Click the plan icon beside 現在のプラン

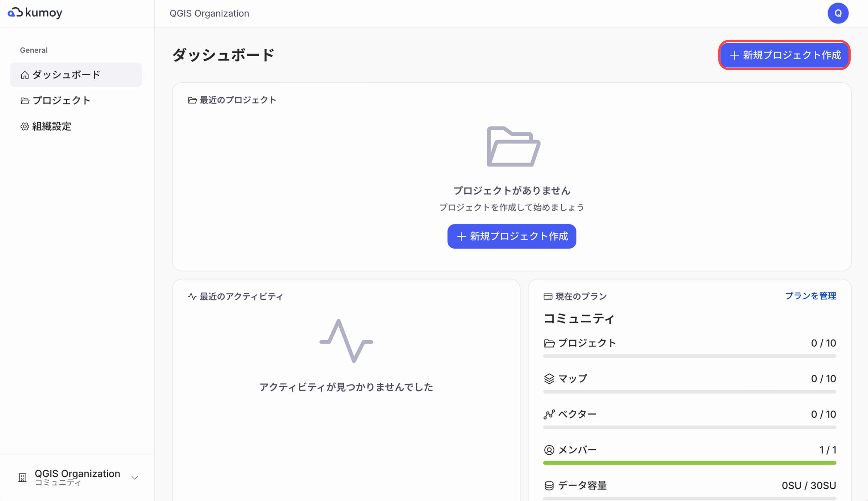[x=548, y=296]
